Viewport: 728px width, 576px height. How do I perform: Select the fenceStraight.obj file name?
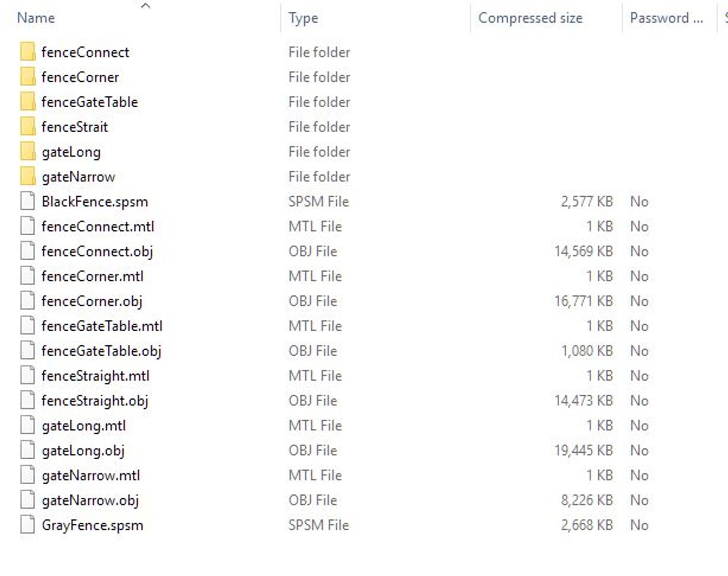click(x=95, y=401)
